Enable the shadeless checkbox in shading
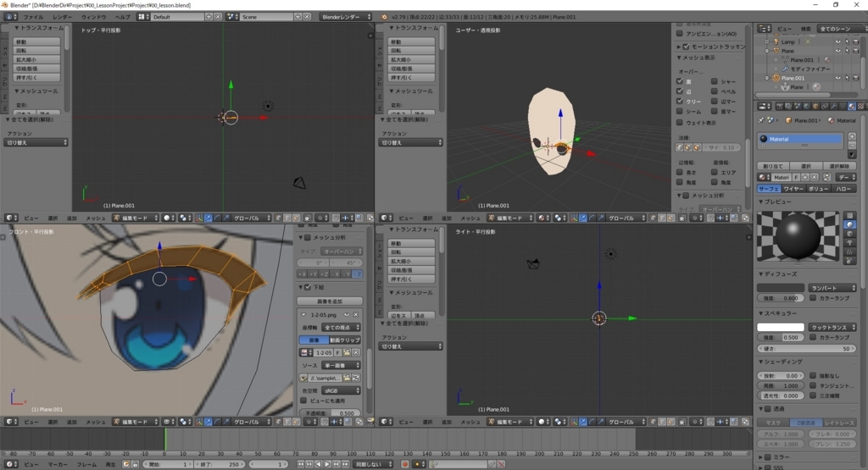 pyautogui.click(x=813, y=375)
